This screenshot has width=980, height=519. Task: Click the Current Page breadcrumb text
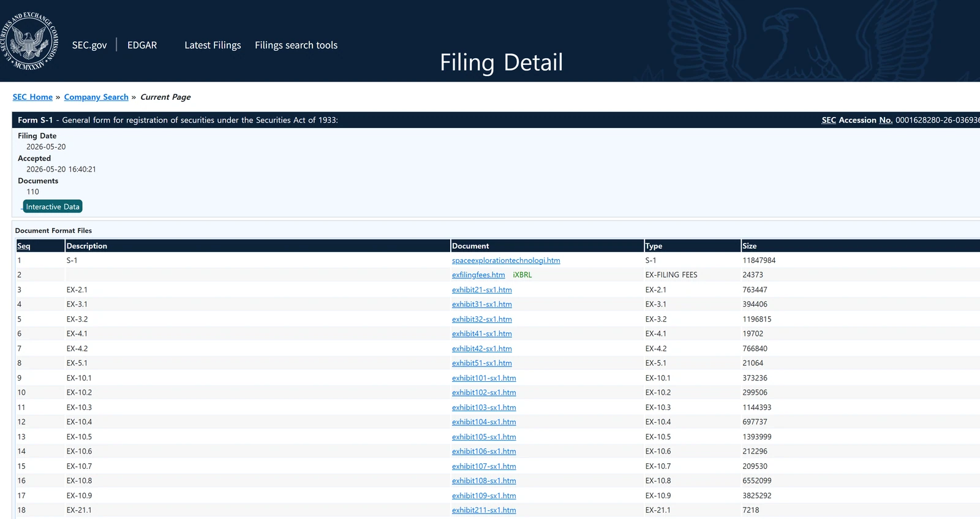pos(165,97)
